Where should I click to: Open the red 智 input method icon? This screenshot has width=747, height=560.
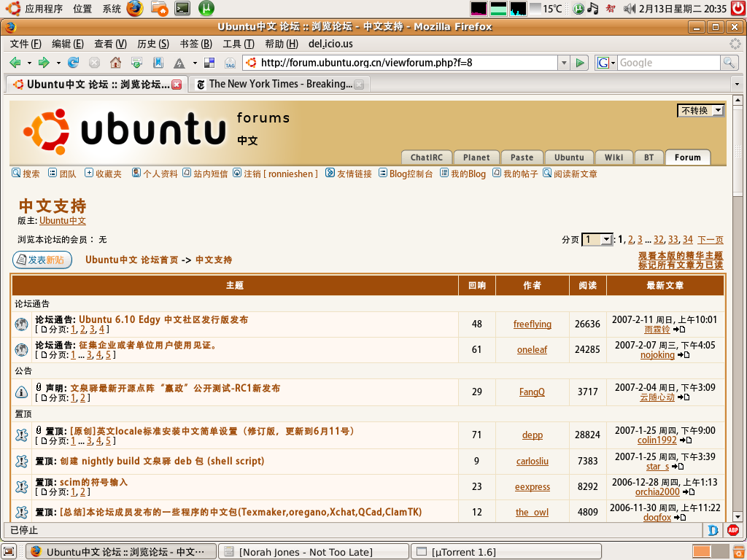tap(611, 9)
